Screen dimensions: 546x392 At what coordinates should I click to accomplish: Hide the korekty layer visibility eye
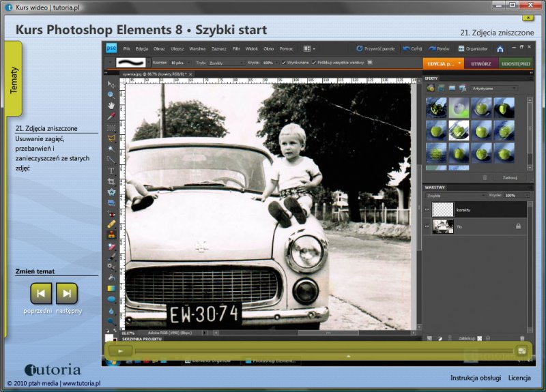(427, 209)
